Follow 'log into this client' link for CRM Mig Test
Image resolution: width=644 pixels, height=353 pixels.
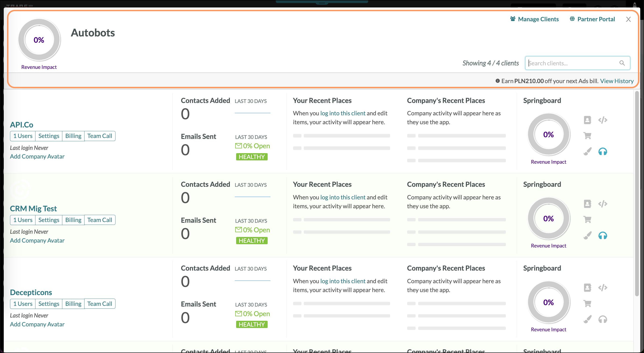coord(343,197)
